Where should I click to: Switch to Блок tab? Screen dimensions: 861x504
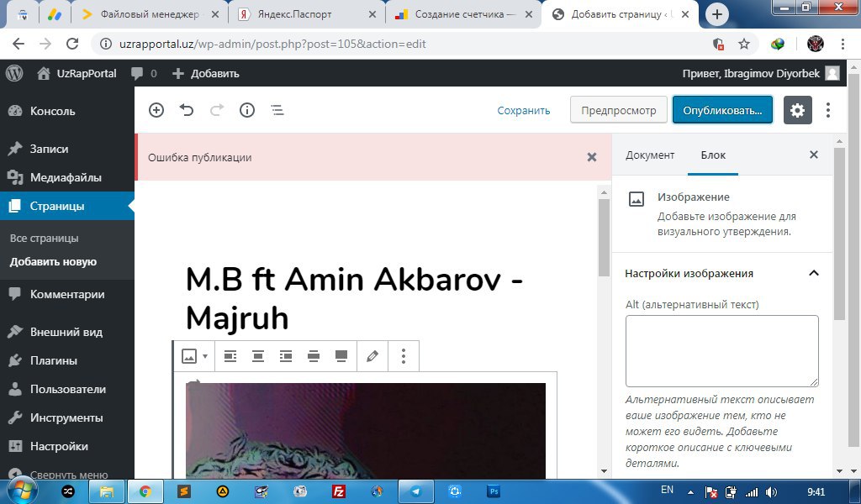pos(713,155)
